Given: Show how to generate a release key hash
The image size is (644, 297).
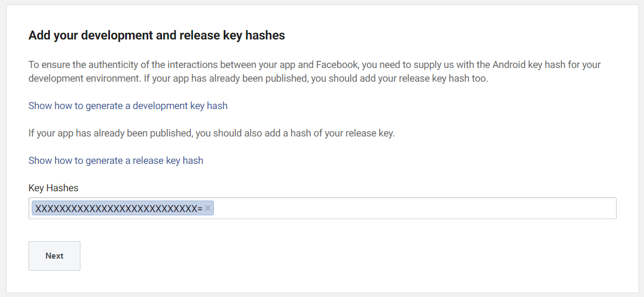Looking at the screenshot, I should pyautogui.click(x=115, y=161).
